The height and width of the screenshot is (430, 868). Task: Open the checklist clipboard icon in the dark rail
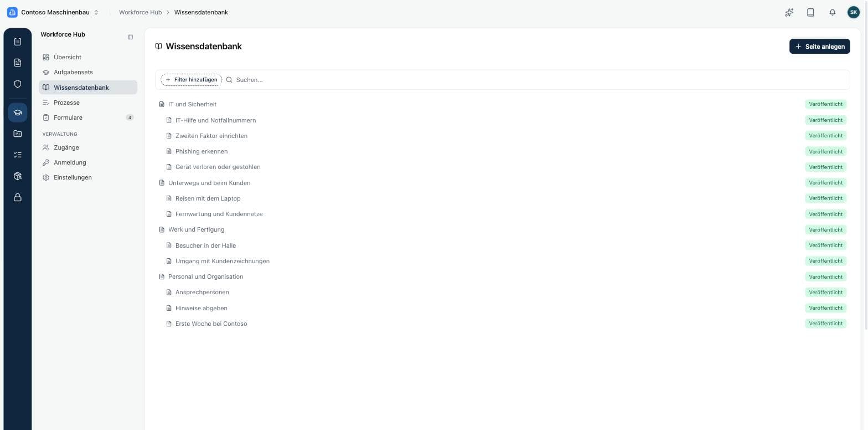click(x=18, y=42)
